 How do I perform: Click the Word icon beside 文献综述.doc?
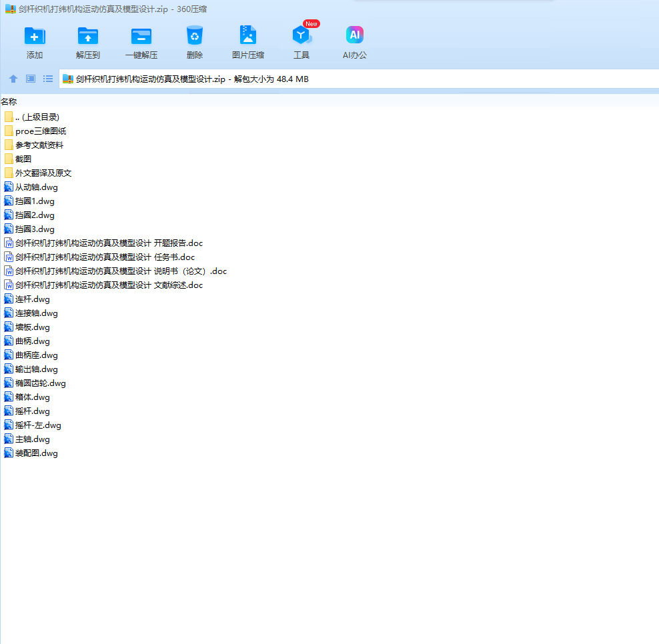pyautogui.click(x=9, y=285)
